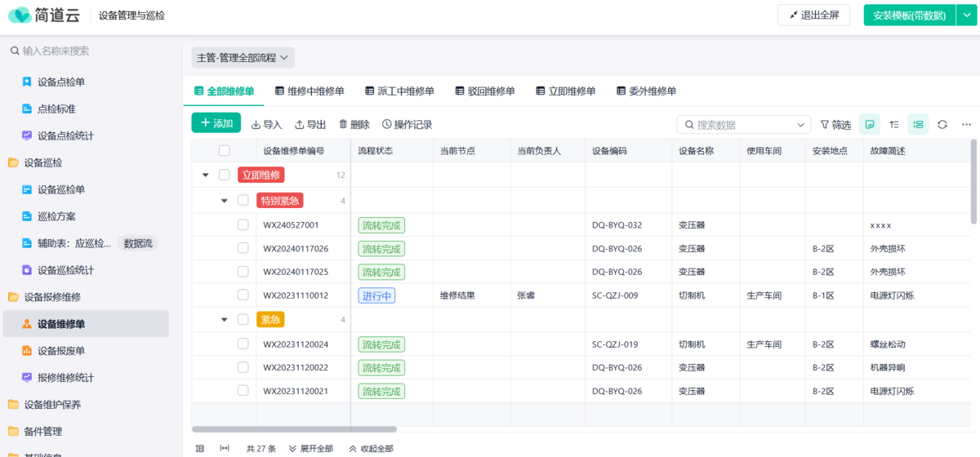Tick the checkbox for row WX20240117026
This screenshot has height=457, width=980.
[243, 248]
